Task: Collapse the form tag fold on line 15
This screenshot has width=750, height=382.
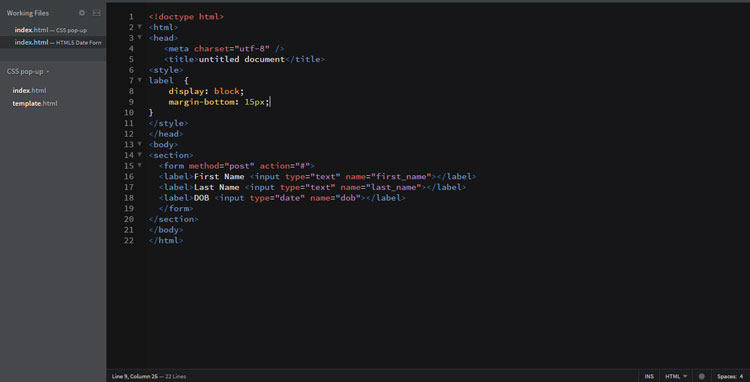Action: (x=140, y=165)
